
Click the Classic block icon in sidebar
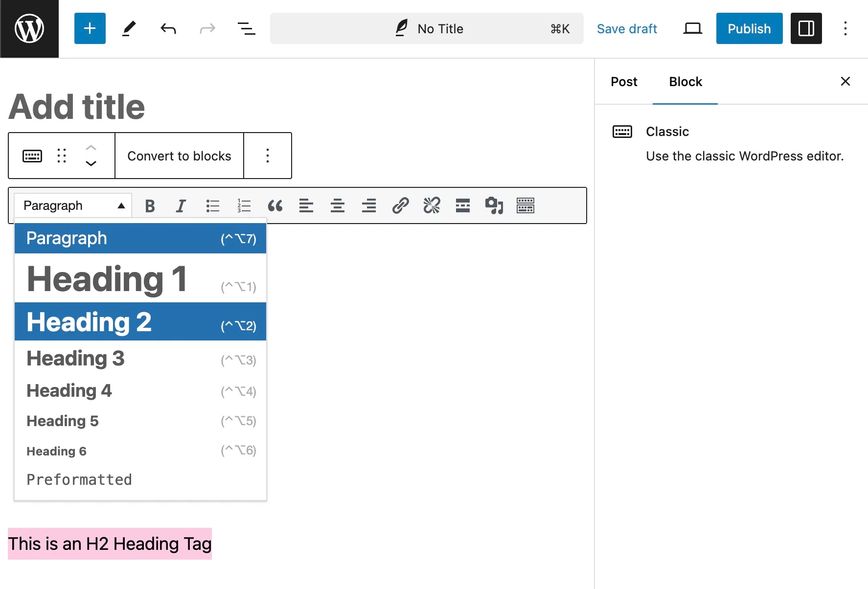point(622,132)
